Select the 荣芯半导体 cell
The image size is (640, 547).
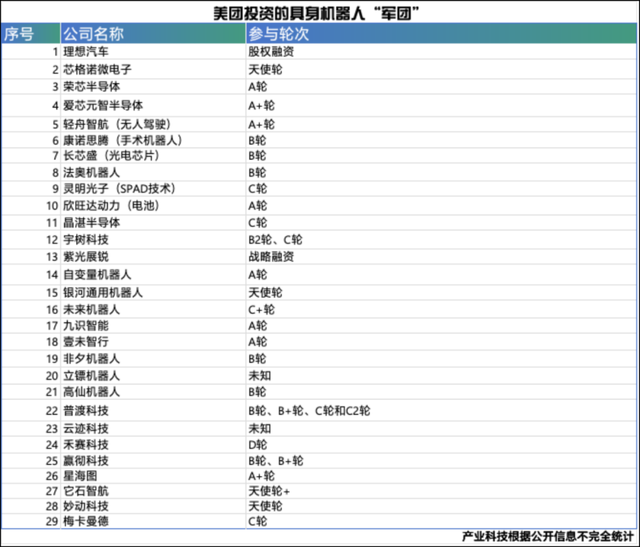point(153,87)
